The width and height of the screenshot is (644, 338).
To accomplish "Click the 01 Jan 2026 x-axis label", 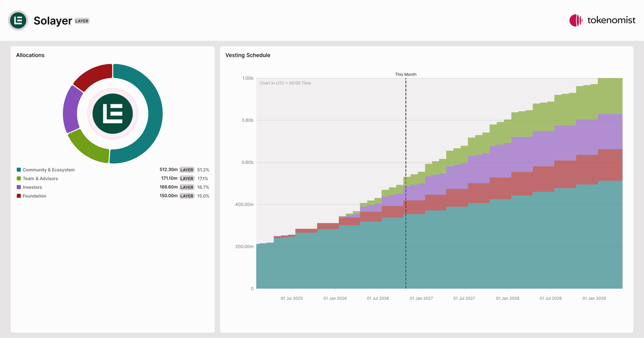I will pos(335,298).
